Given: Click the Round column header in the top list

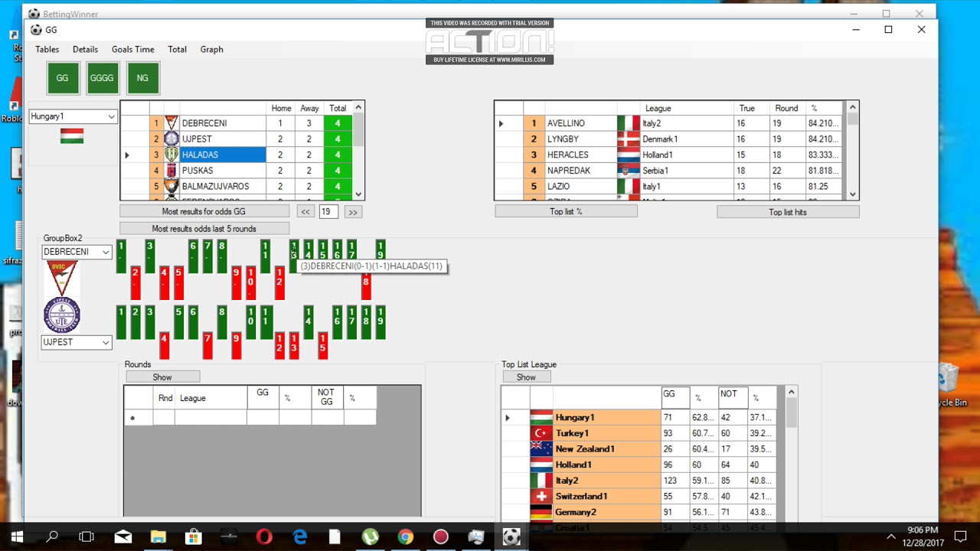Looking at the screenshot, I should point(786,108).
